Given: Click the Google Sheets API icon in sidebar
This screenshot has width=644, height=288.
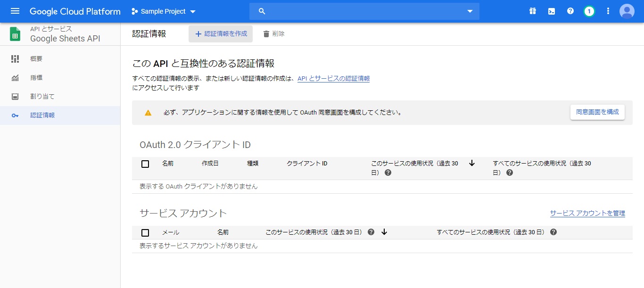Looking at the screenshot, I should [x=14, y=33].
